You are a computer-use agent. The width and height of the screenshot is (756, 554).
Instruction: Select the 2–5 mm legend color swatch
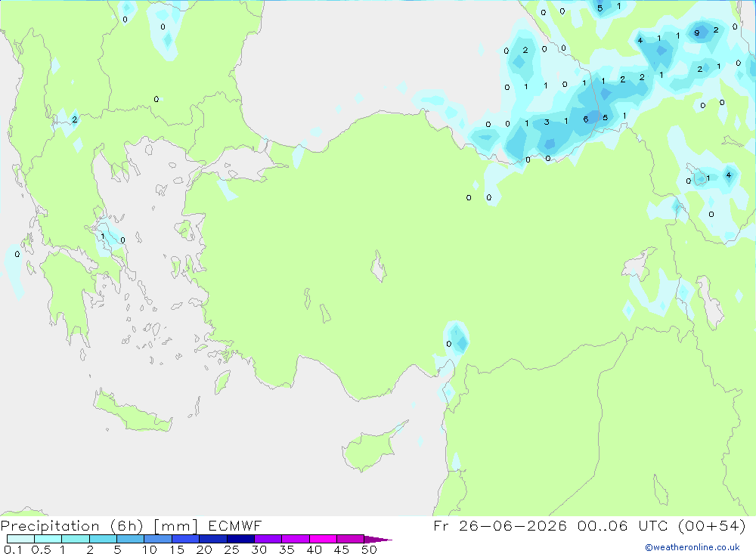[103, 539]
